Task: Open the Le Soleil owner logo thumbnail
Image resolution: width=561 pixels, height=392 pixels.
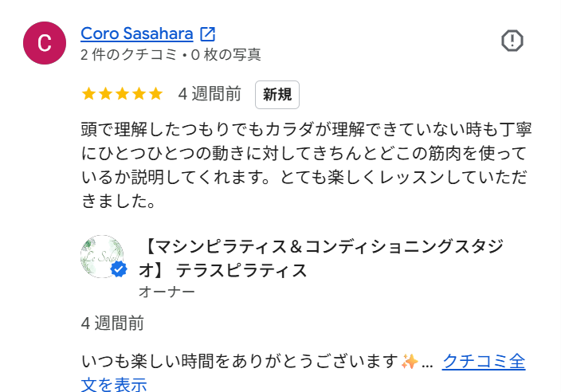Action: (102, 257)
